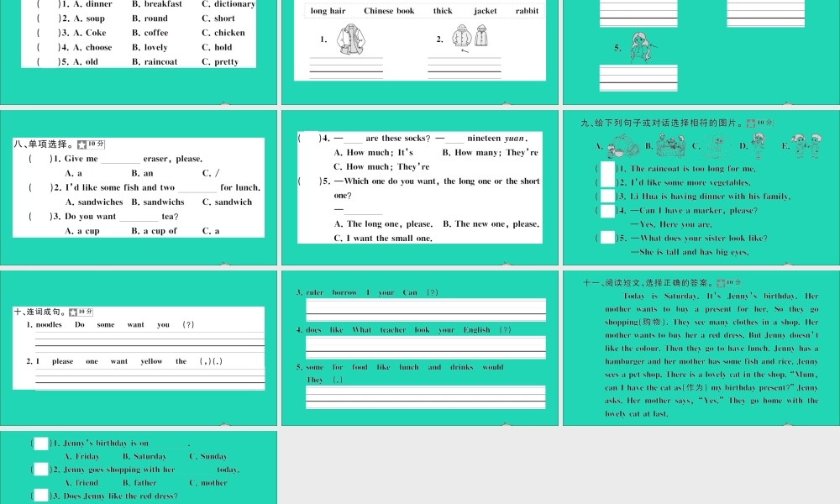840x504 pixels.
Task: Click the word 'rabbit' in the word bank
Action: (528, 11)
